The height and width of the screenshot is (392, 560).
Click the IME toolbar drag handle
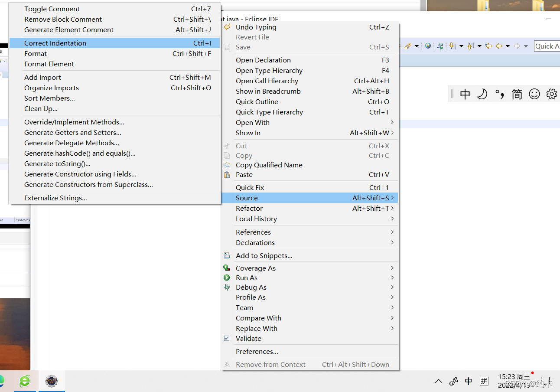point(452,94)
